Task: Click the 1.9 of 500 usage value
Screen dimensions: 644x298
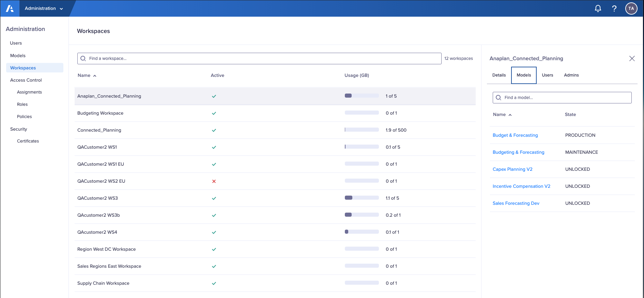Action: tap(396, 130)
